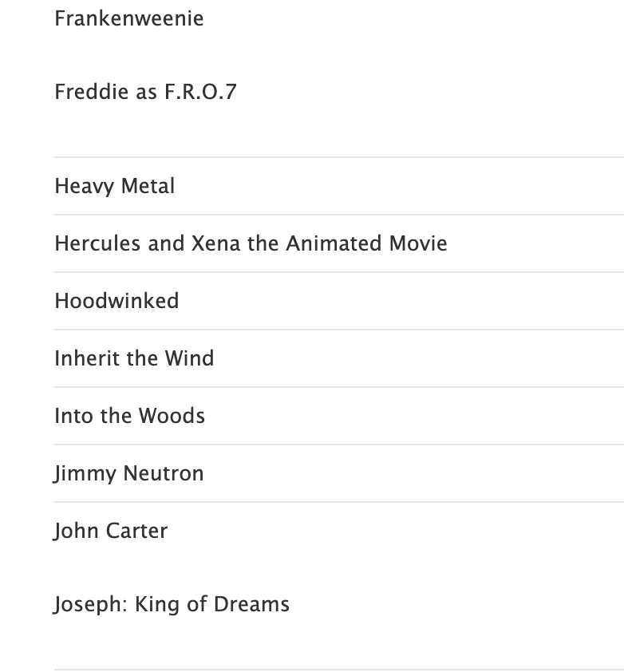The width and height of the screenshot is (624, 672).
Task: Open Freddie as F.R.O.7
Action: pyautogui.click(x=145, y=92)
